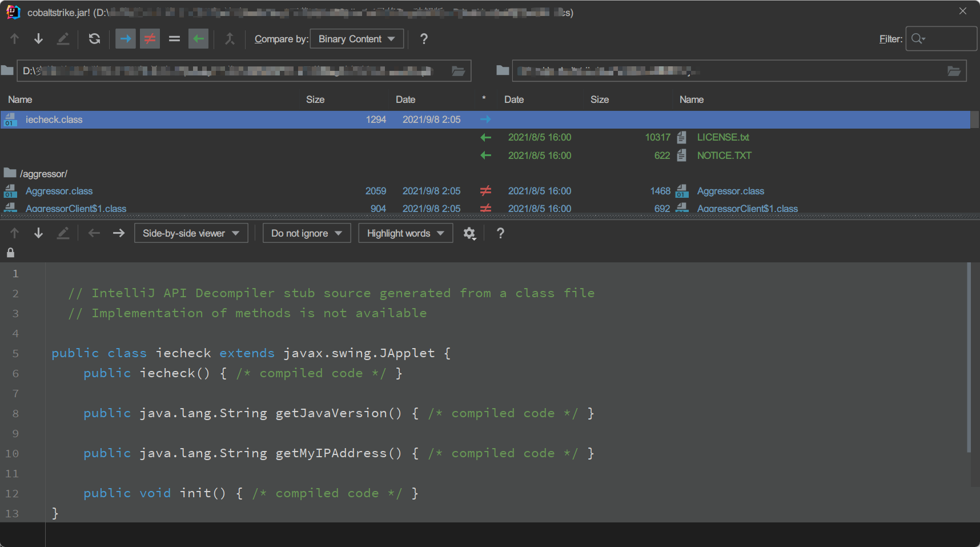Click the right folder icon beside path
Image resolution: width=980 pixels, height=547 pixels.
tap(503, 70)
